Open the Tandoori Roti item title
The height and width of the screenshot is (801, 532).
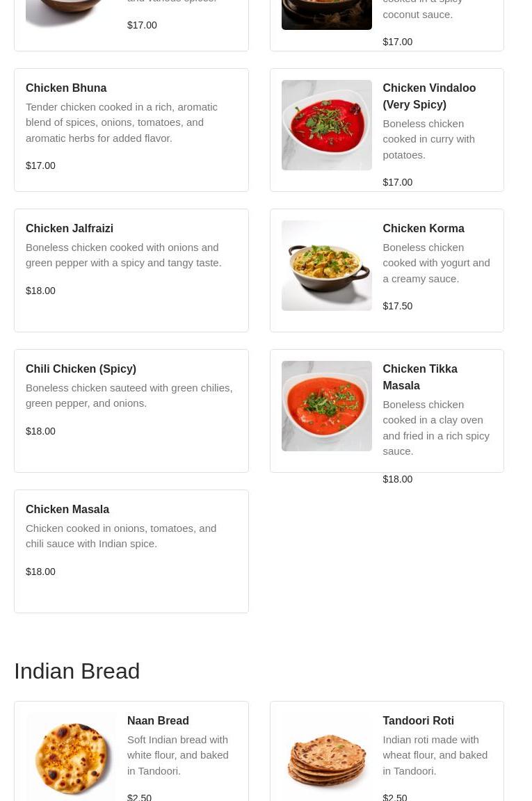418,721
